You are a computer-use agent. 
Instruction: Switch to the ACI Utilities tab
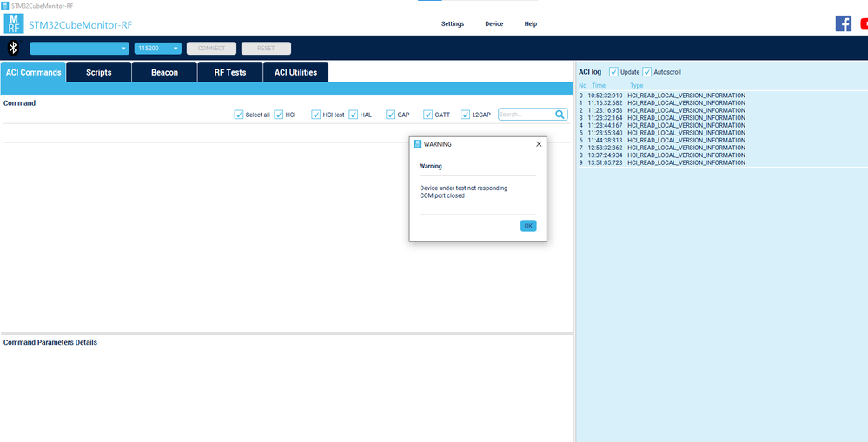coord(295,72)
